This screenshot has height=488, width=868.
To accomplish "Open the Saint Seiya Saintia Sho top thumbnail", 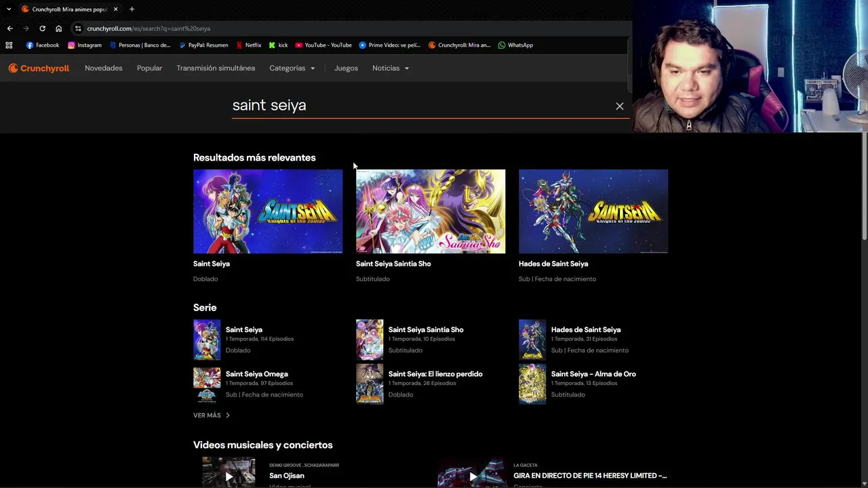I will click(431, 211).
